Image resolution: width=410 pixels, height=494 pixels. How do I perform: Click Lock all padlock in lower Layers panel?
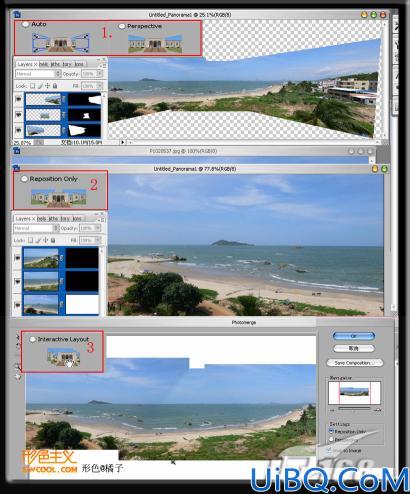click(x=53, y=240)
